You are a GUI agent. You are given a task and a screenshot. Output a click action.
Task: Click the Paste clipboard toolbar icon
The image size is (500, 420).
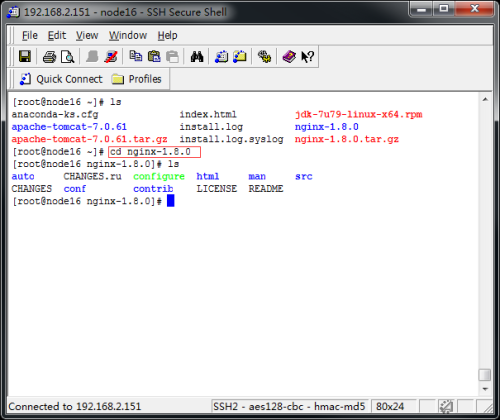click(x=154, y=56)
